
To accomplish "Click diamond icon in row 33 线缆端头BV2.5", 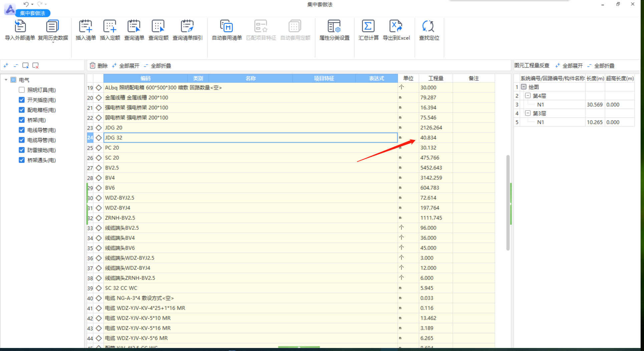I will click(x=98, y=228).
